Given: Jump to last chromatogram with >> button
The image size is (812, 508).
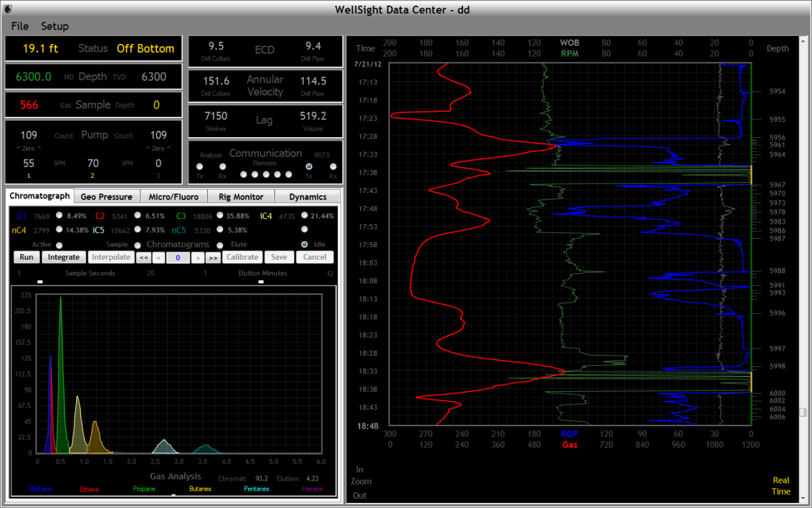Looking at the screenshot, I should (213, 257).
